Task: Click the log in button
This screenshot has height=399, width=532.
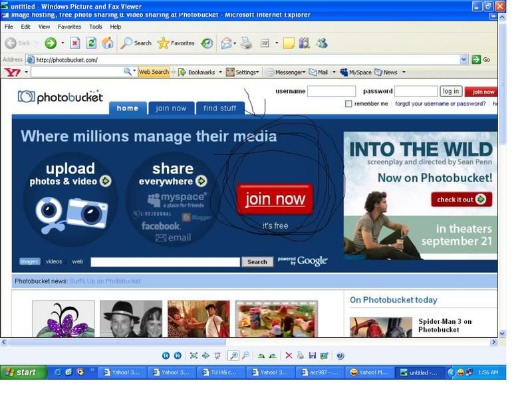Action: point(451,91)
